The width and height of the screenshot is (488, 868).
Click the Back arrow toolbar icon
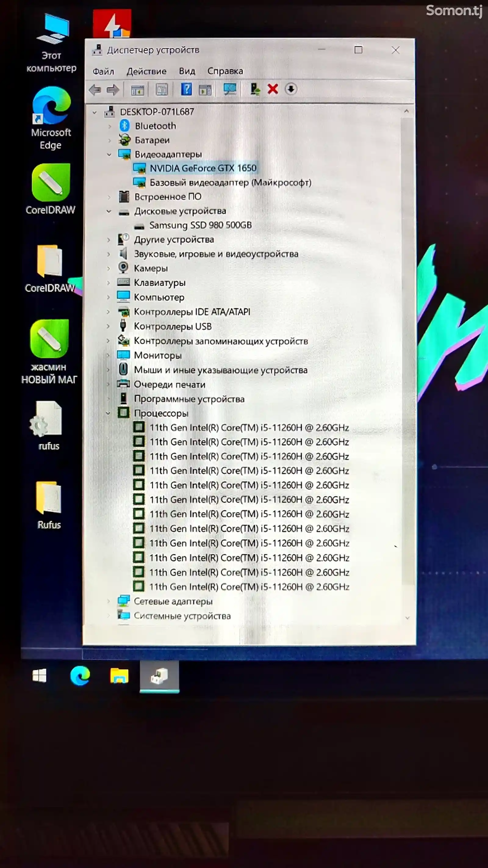pos(95,90)
